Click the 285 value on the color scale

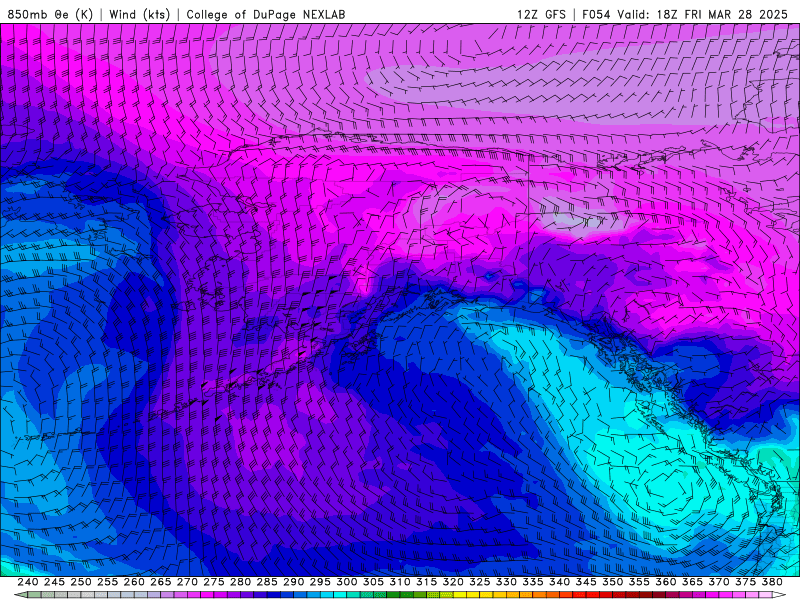pos(267,582)
